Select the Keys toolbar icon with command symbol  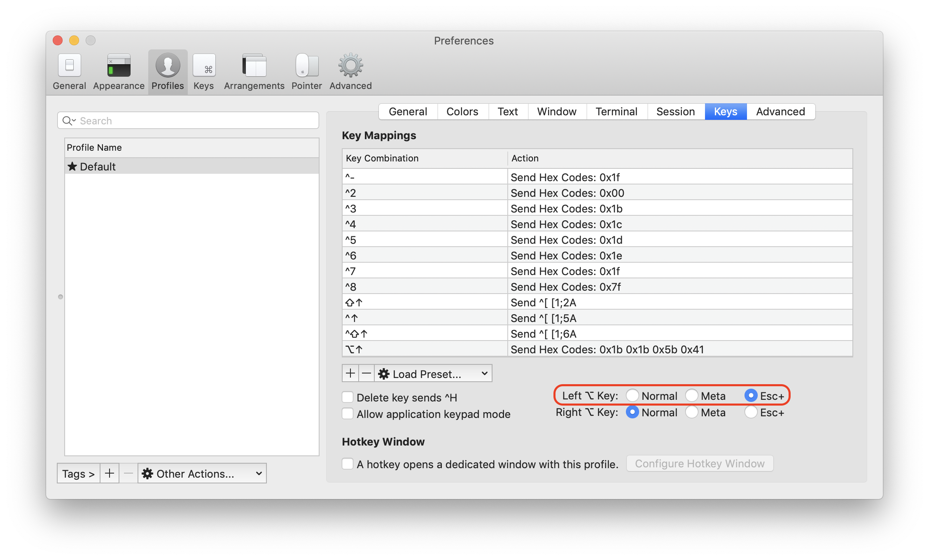[204, 72]
